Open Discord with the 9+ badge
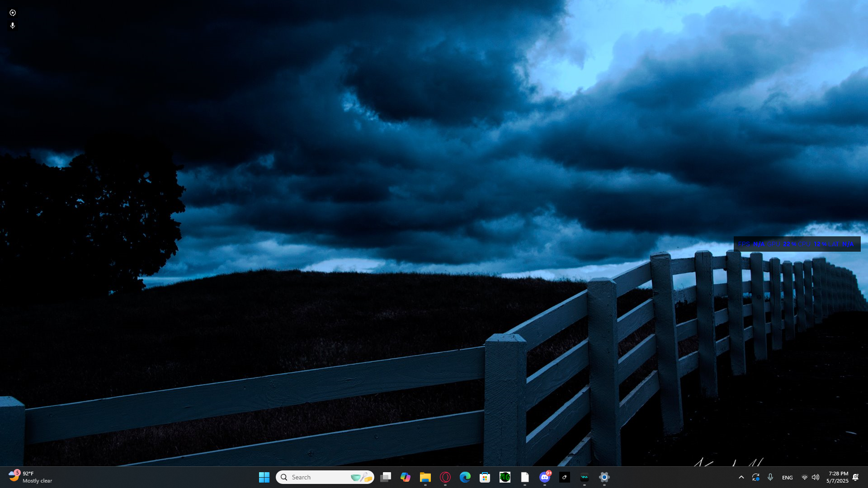 pos(545,477)
